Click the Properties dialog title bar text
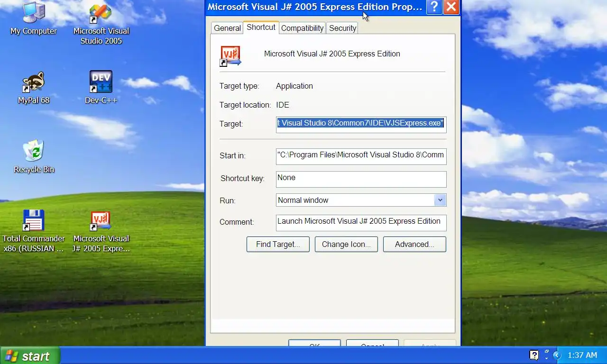The image size is (607, 364). coord(315,7)
